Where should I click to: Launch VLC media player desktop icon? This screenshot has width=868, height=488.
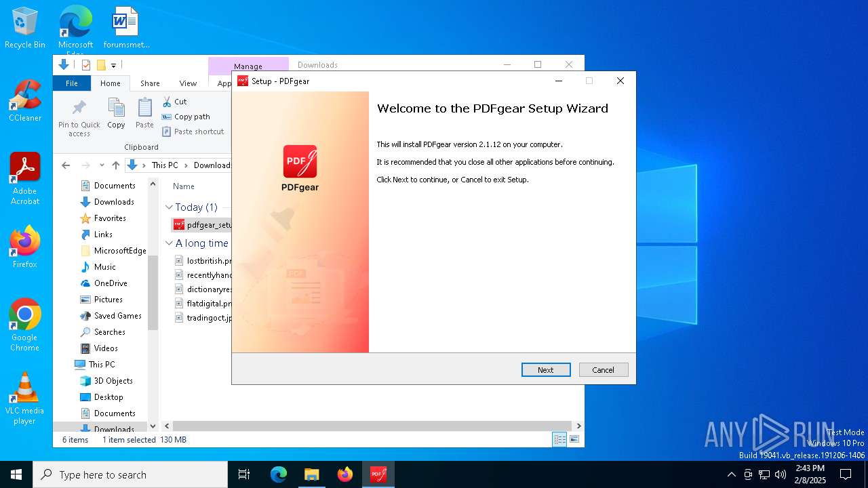click(x=25, y=399)
